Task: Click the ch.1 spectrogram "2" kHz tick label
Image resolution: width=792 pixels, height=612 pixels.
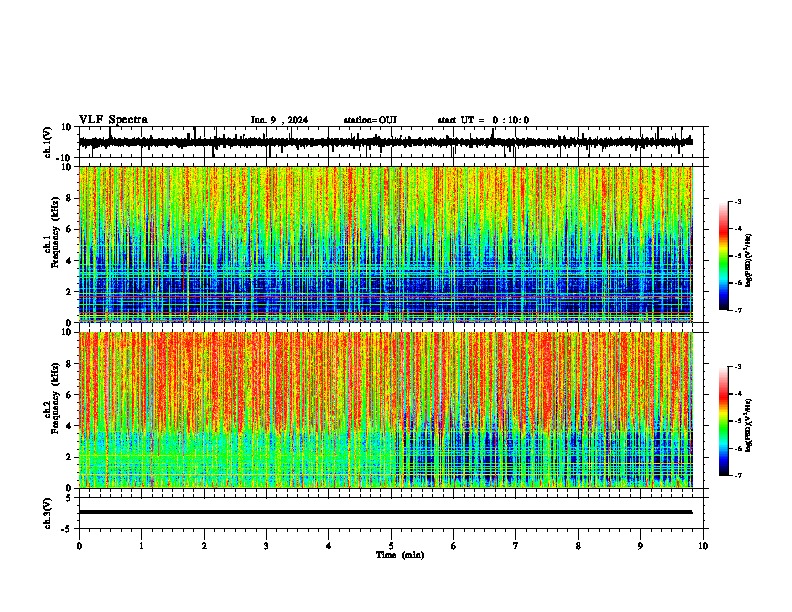Action: [69, 292]
